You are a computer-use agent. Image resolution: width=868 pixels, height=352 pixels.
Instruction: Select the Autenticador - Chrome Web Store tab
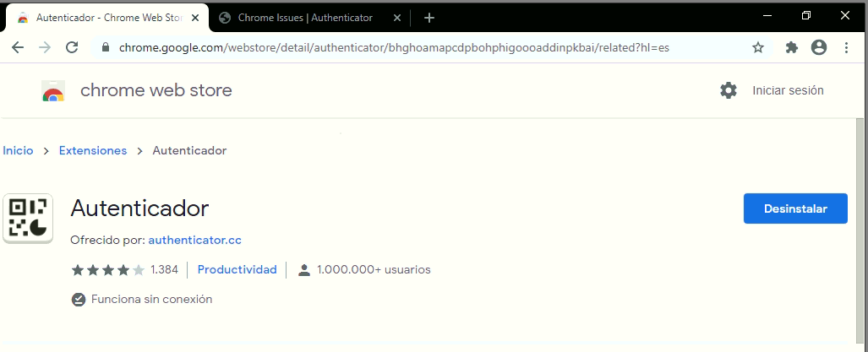click(108, 18)
